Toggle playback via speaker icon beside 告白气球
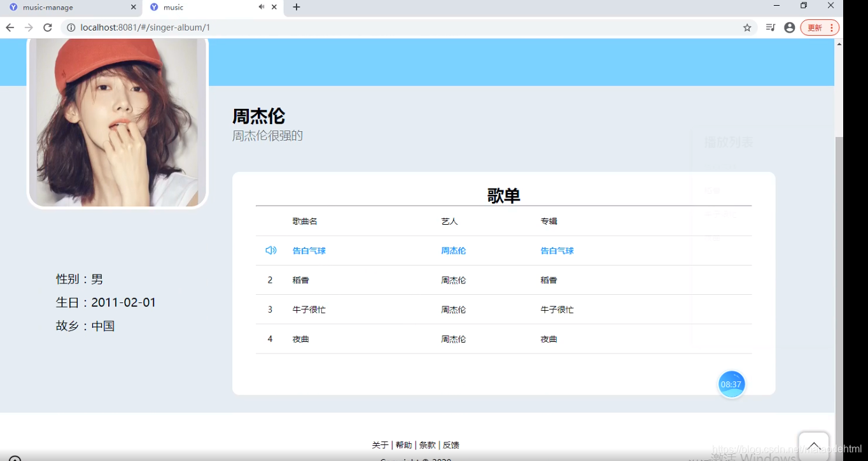The height and width of the screenshot is (461, 868). coord(270,250)
